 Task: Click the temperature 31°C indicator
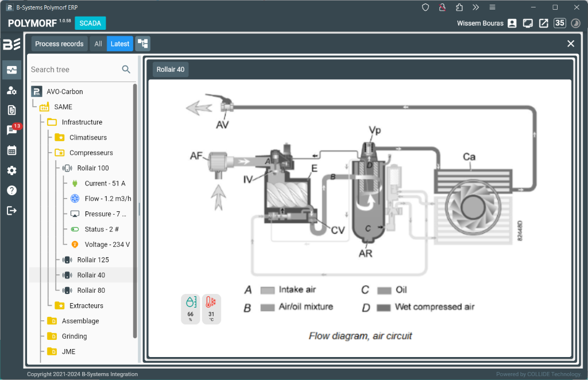211,309
